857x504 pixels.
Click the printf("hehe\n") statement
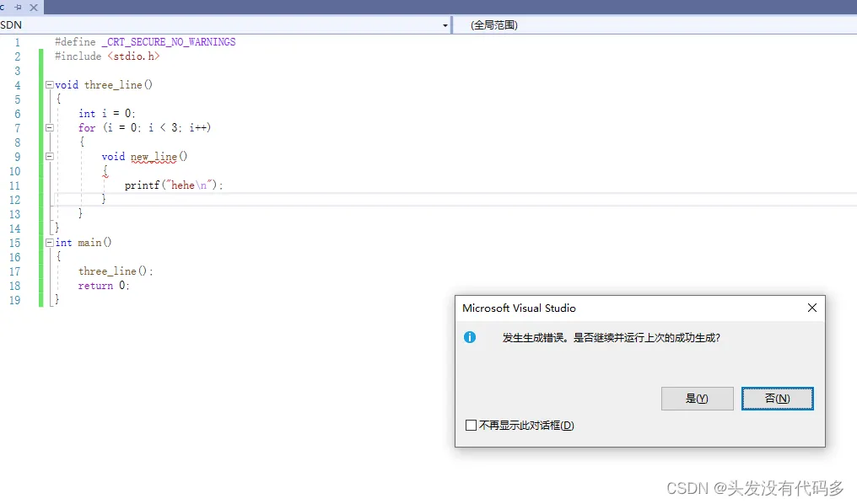(x=174, y=185)
